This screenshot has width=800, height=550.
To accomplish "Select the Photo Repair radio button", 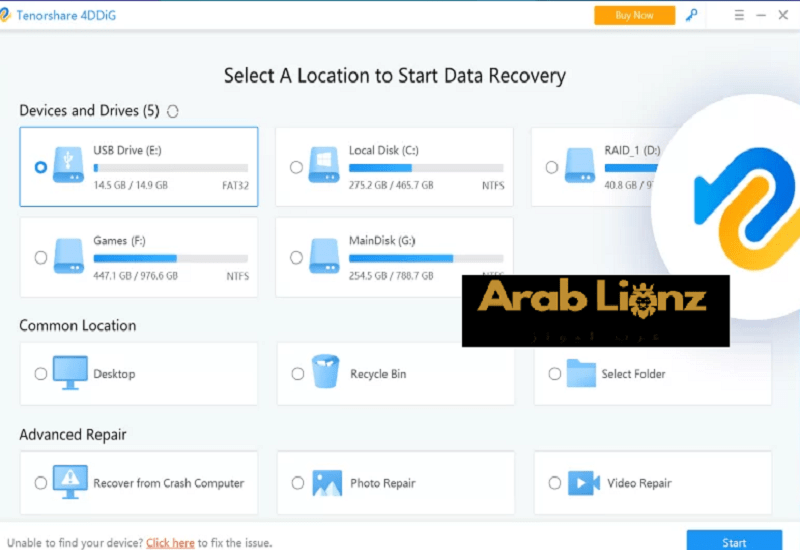I will (x=297, y=483).
